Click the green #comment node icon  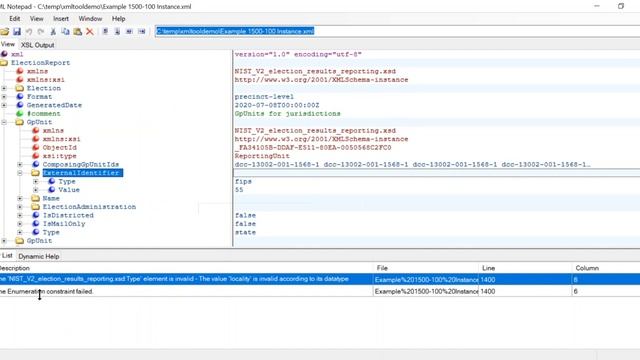pyautogui.click(x=20, y=113)
